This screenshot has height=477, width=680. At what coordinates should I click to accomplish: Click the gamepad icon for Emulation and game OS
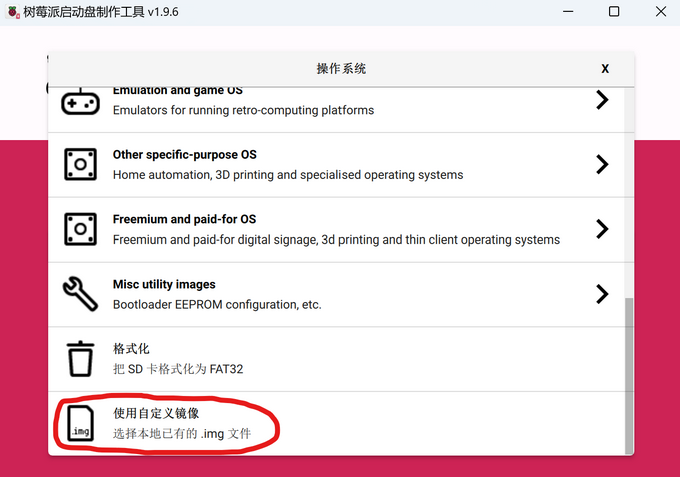coord(80,101)
